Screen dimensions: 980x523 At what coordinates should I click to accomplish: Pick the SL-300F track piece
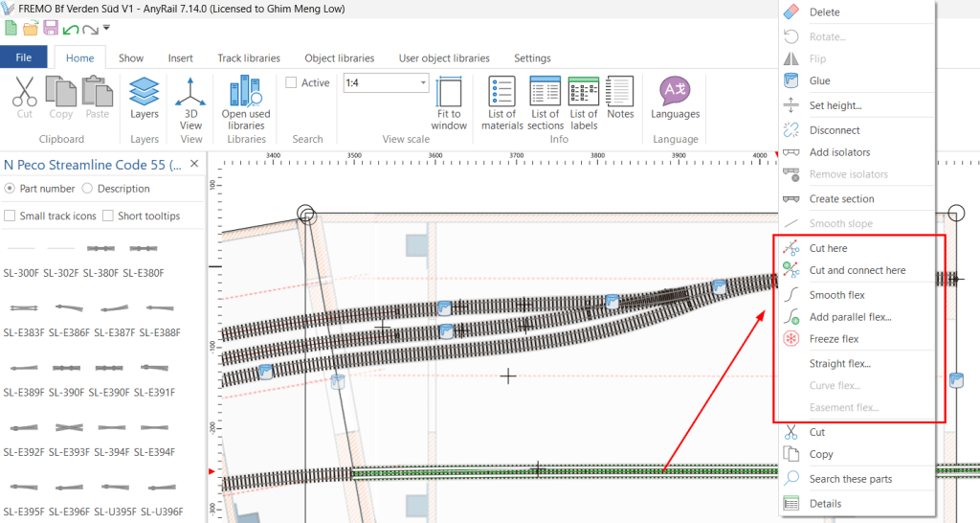pos(21,259)
